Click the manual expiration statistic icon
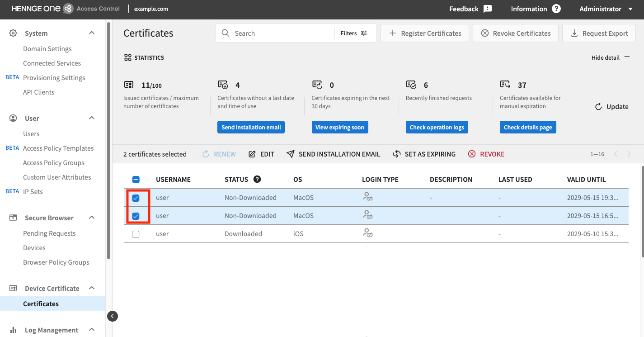Viewport: 644px width, 337px height. [505, 85]
